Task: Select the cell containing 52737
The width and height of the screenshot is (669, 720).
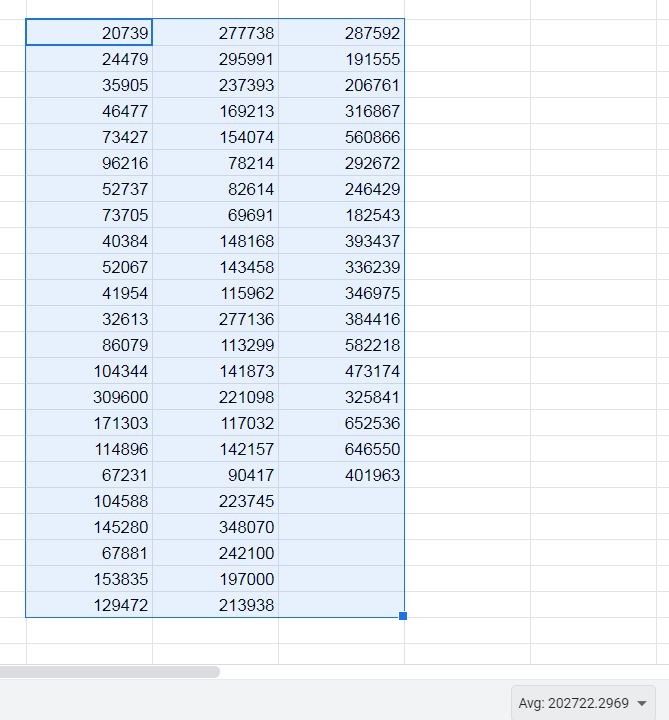Action: [x=89, y=189]
